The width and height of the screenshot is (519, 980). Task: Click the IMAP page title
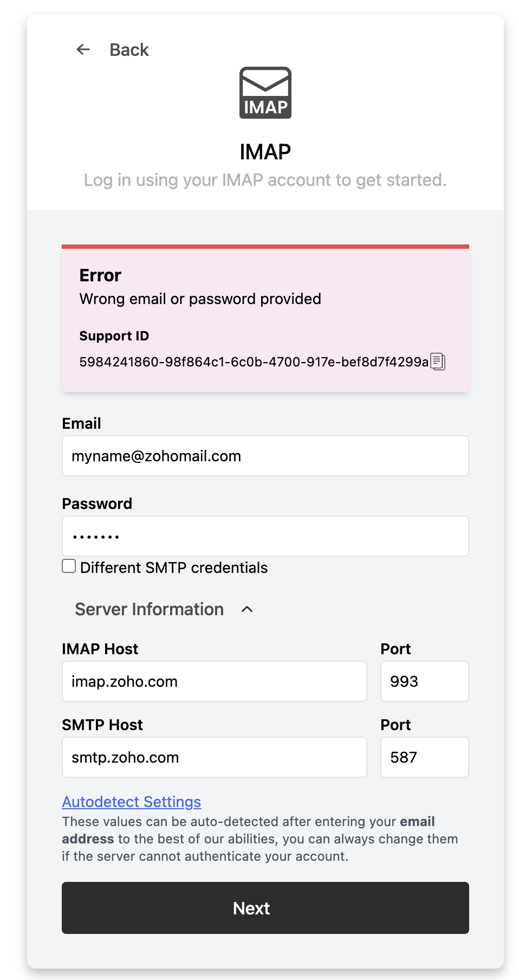(x=265, y=152)
